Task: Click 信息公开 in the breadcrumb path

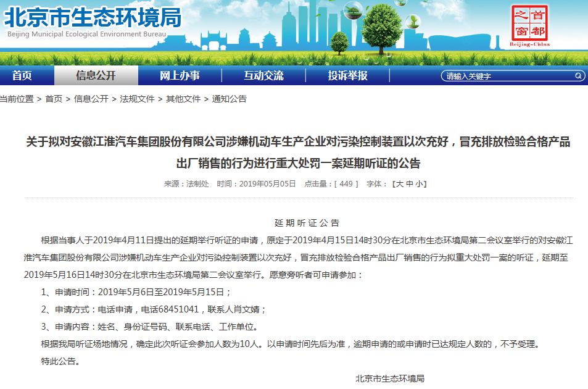Action: tap(91, 99)
